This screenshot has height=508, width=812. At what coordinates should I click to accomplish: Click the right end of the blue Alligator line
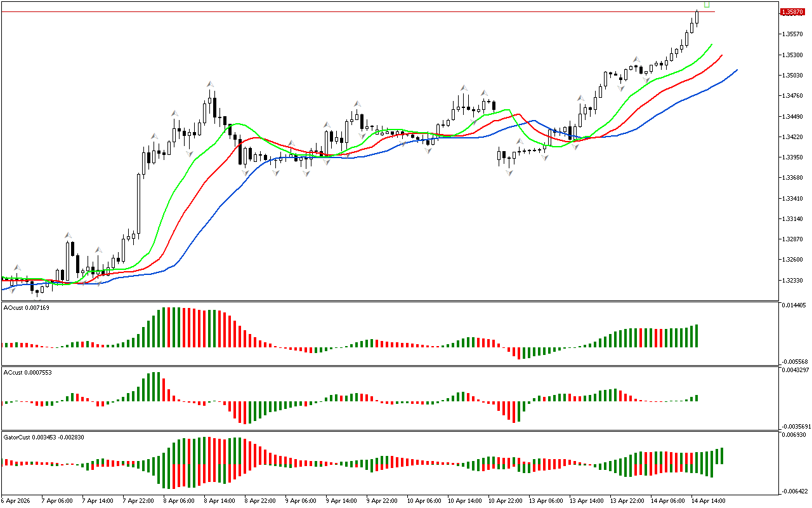[x=737, y=70]
